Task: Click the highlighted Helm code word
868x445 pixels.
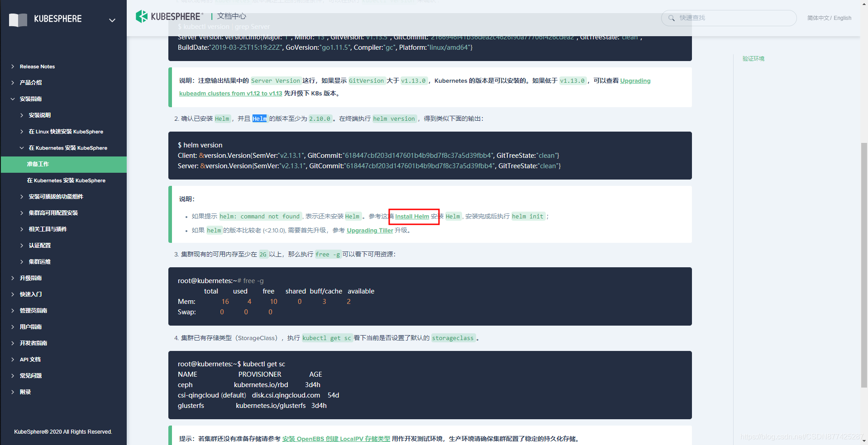Action: (x=259, y=119)
